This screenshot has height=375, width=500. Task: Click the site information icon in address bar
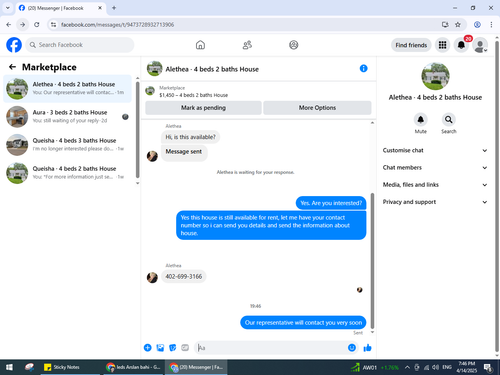click(53, 25)
